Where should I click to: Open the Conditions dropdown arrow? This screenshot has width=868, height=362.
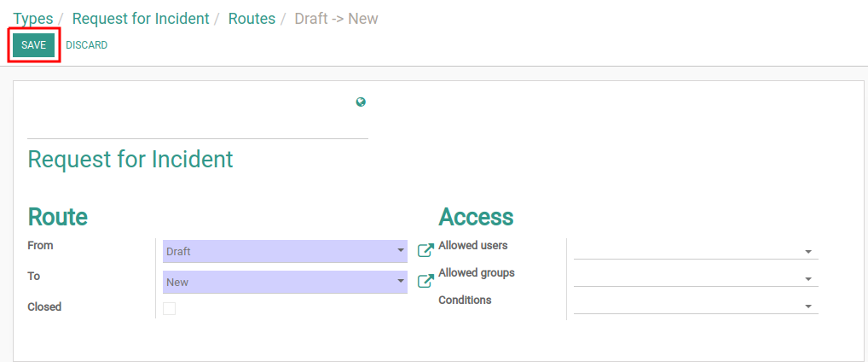[808, 307]
